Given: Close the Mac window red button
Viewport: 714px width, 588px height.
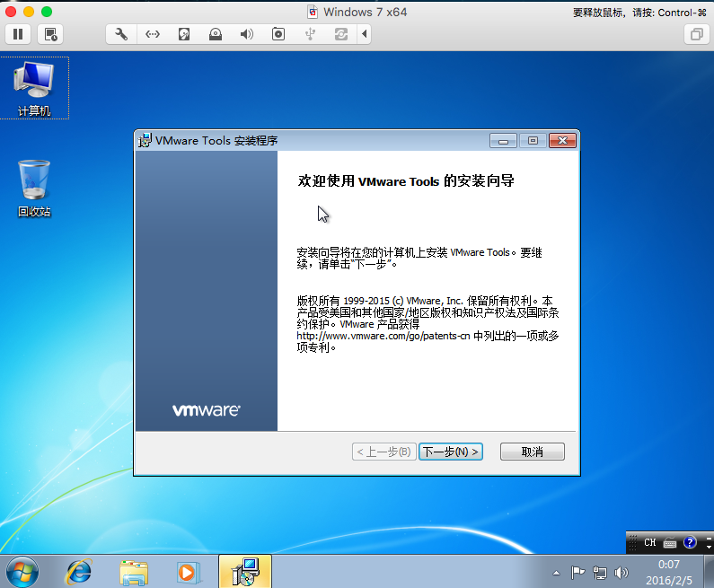Looking at the screenshot, I should pos(11,12).
